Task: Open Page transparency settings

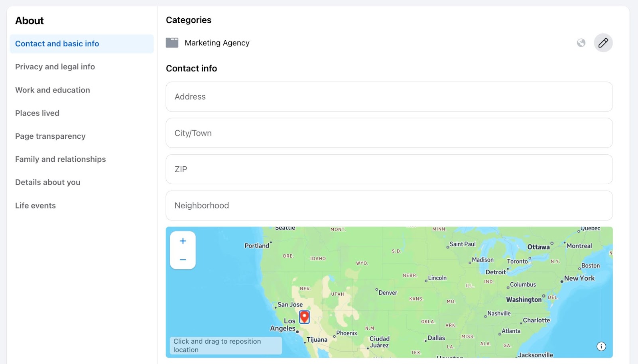Action: pos(50,136)
